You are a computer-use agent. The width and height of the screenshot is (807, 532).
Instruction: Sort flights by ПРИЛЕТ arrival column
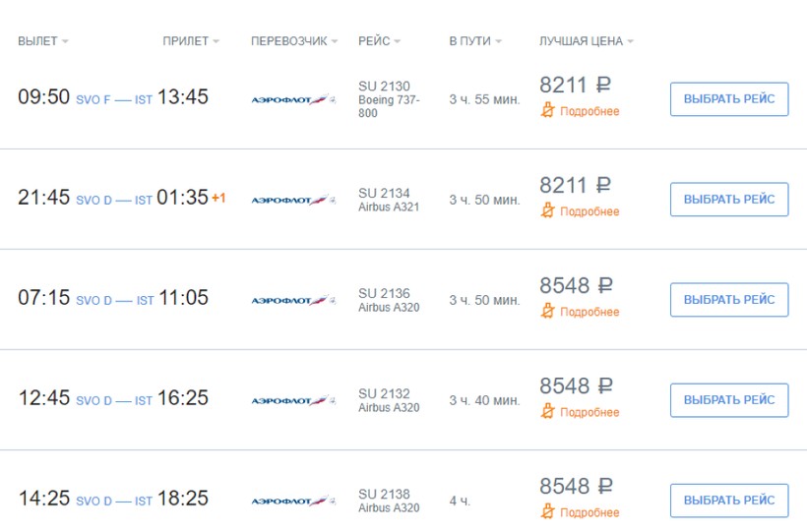point(191,41)
